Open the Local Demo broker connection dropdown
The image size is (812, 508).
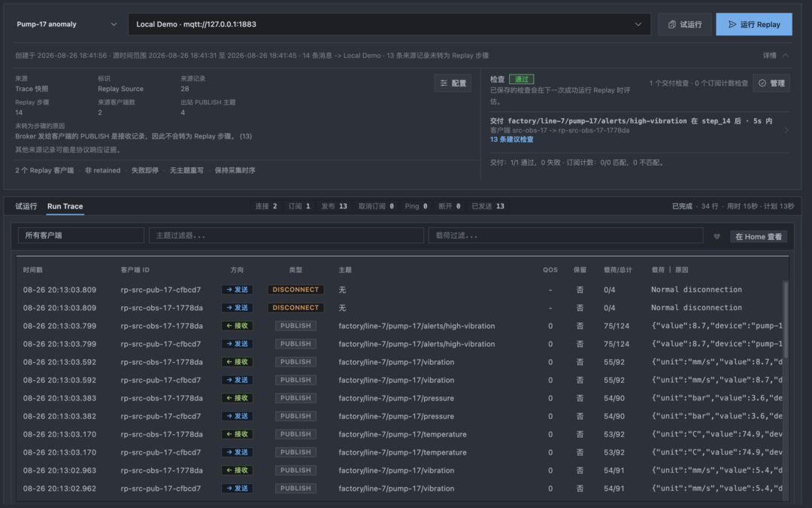point(389,24)
